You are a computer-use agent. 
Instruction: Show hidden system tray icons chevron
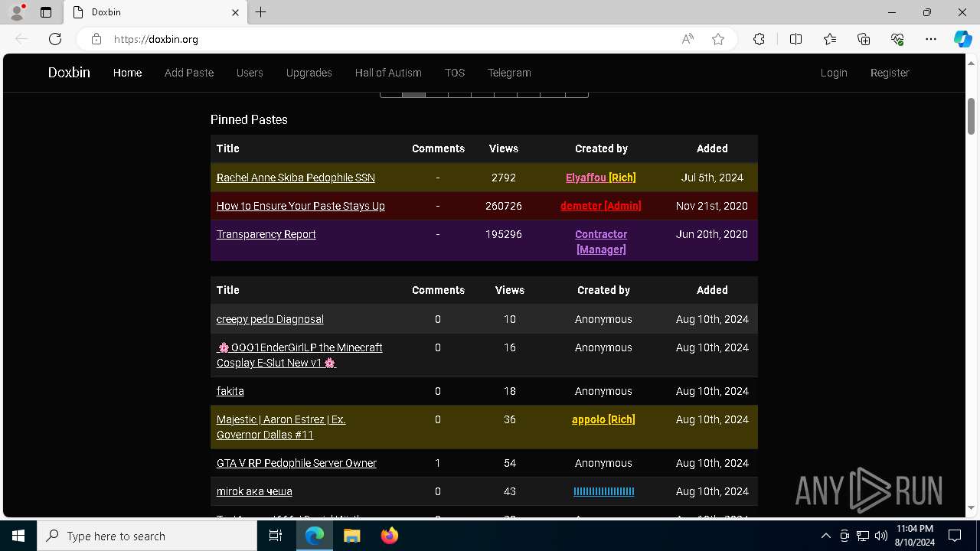coord(825,536)
